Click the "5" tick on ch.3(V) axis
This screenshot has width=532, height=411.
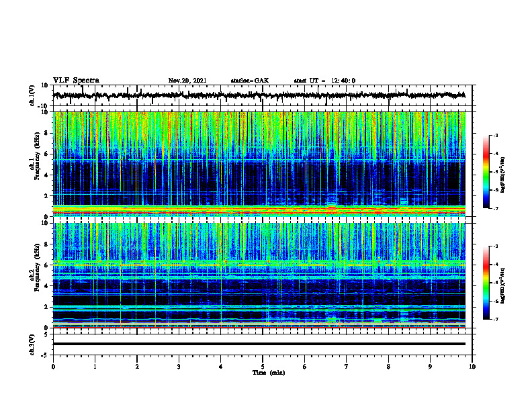click(x=46, y=334)
